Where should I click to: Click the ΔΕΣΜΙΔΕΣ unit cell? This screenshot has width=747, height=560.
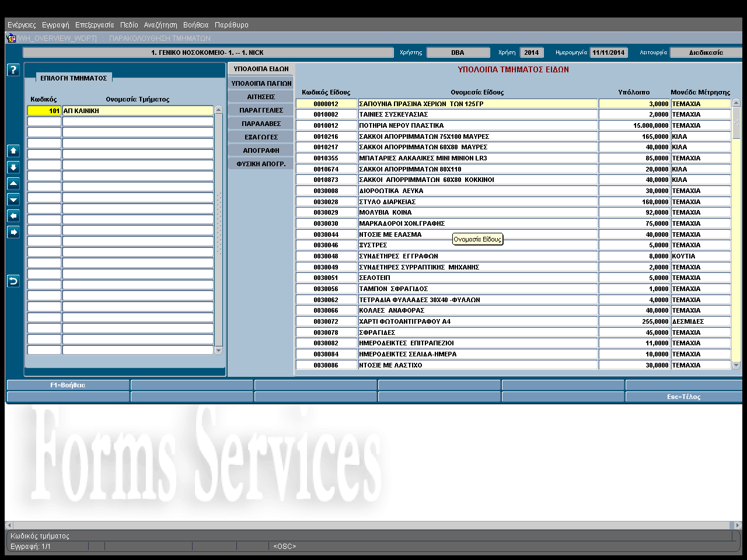point(700,321)
